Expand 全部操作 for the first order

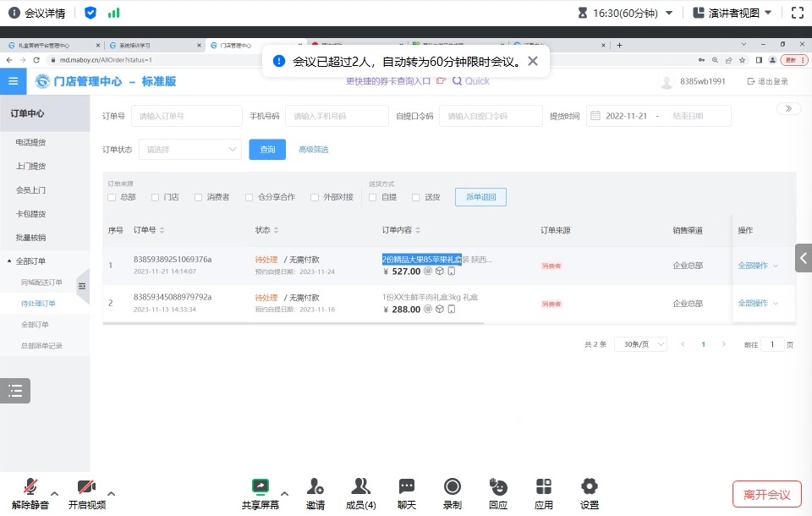click(x=758, y=266)
